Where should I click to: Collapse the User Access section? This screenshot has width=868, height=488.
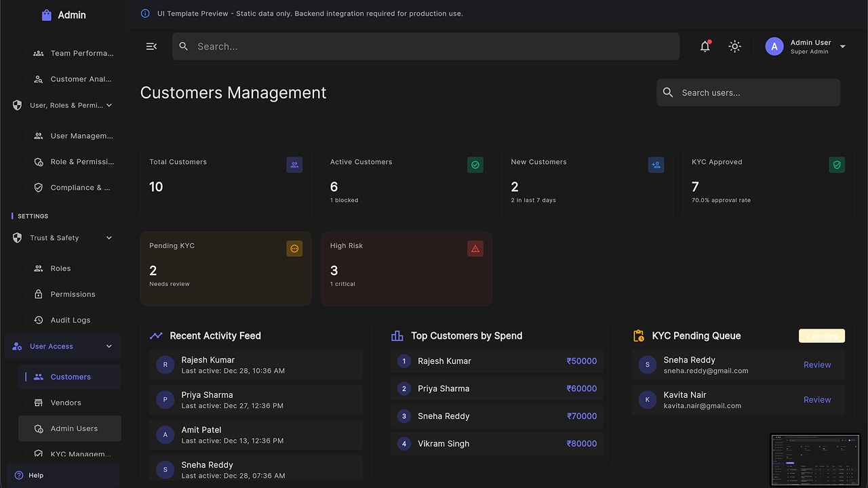(x=109, y=346)
